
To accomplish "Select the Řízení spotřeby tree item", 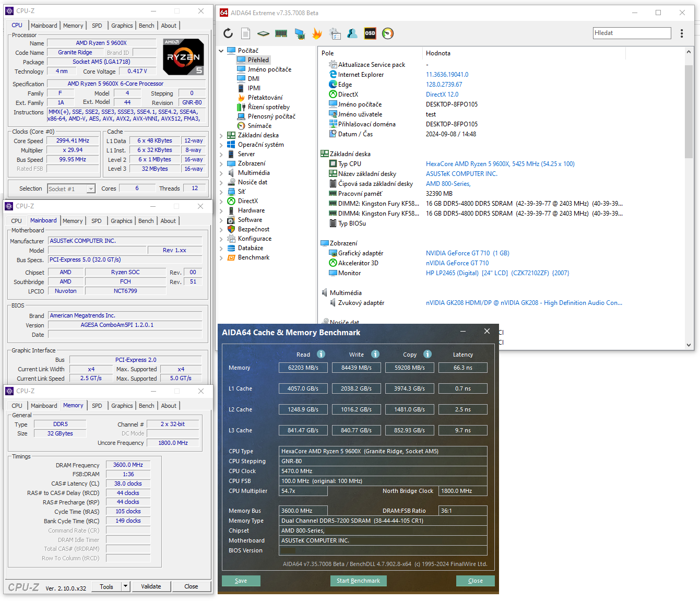I will tap(269, 107).
